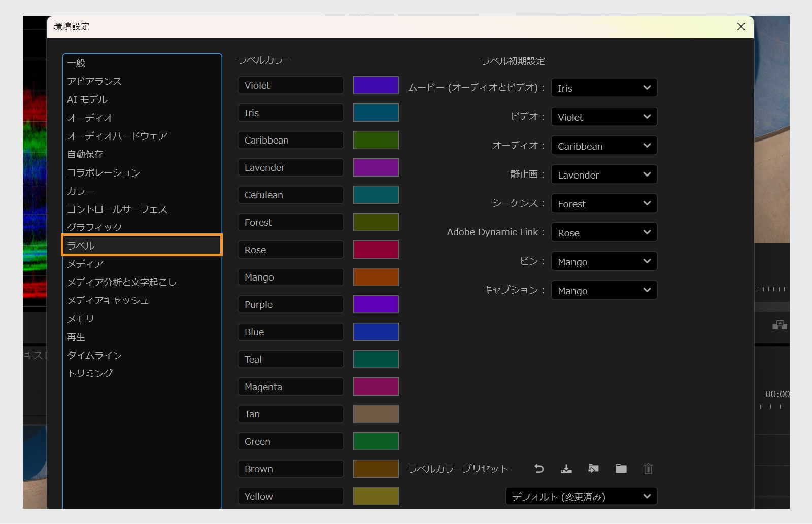This screenshot has width=812, height=524.
Task: Edit the Teal label name field
Action: [291, 359]
